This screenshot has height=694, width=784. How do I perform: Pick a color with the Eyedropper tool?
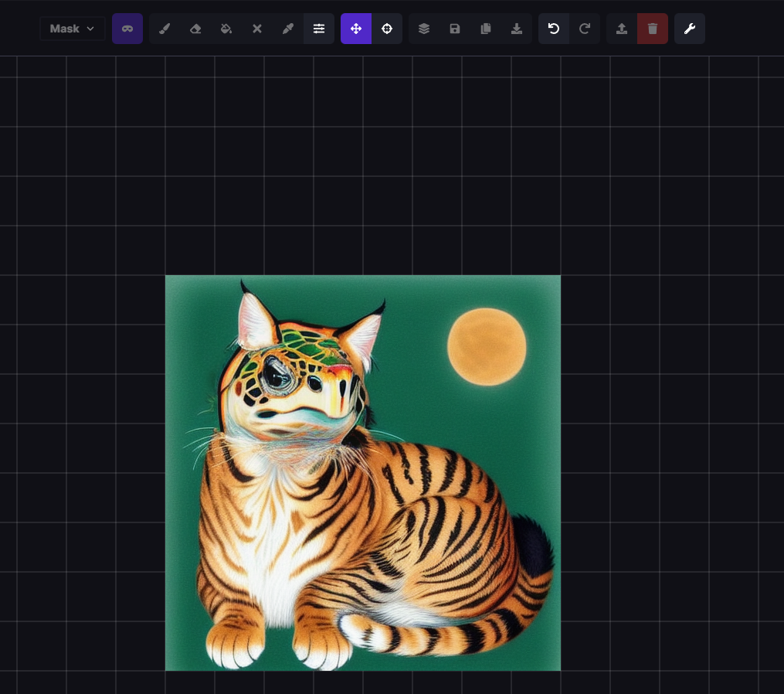point(288,29)
